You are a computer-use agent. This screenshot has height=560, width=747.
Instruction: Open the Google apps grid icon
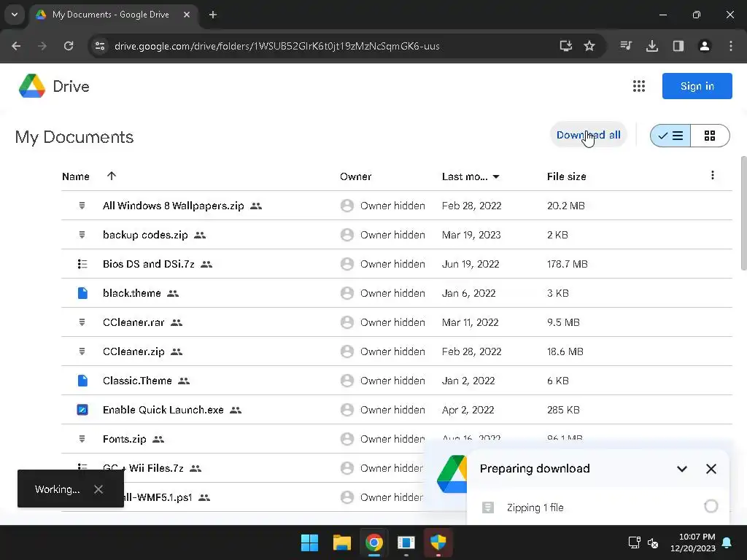pos(638,86)
